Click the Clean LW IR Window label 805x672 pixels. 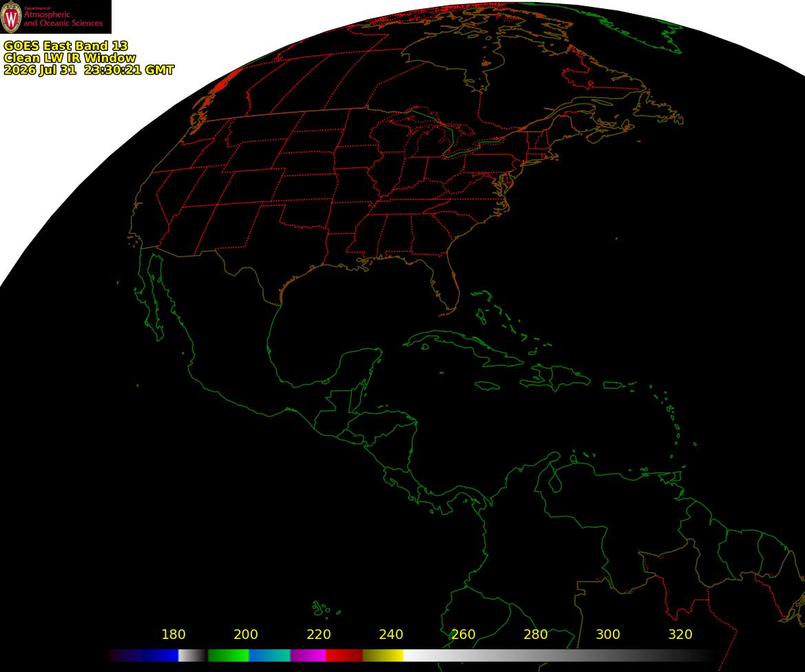(70, 58)
